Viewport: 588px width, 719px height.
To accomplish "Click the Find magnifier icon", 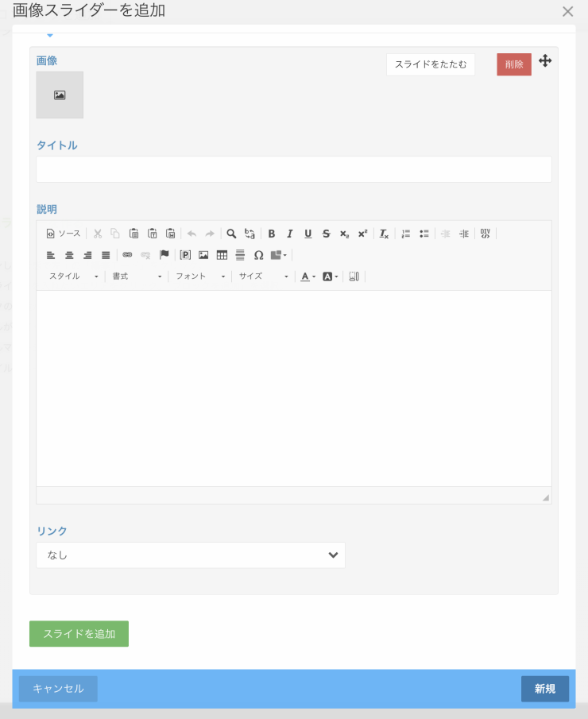I will (x=231, y=234).
